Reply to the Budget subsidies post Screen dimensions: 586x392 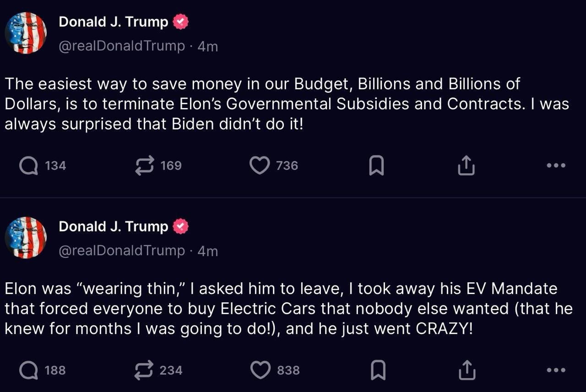click(29, 166)
